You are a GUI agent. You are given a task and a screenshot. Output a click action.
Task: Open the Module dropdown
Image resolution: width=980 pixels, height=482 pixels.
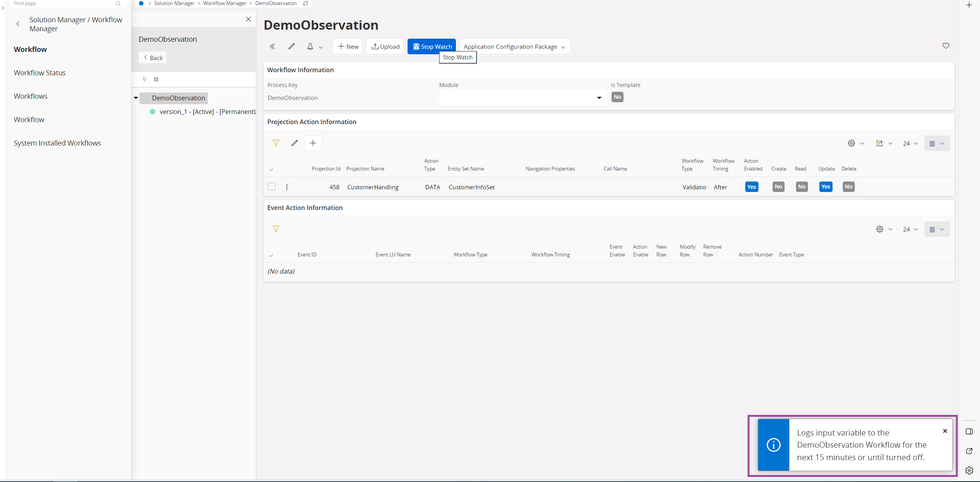coord(599,98)
